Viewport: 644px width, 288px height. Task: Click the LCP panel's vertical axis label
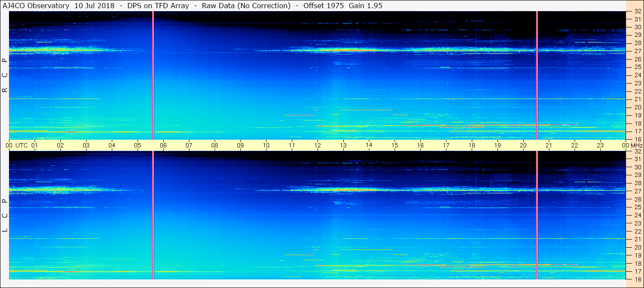click(5, 215)
